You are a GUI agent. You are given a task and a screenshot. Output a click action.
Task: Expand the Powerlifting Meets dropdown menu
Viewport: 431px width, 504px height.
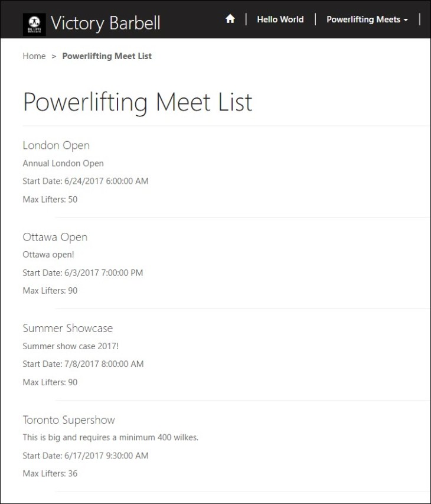[x=367, y=19]
